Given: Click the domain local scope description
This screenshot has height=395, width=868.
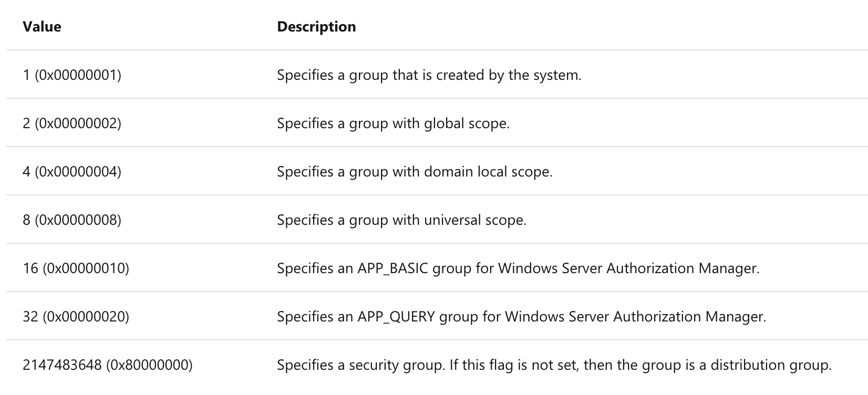Looking at the screenshot, I should click(x=415, y=172).
